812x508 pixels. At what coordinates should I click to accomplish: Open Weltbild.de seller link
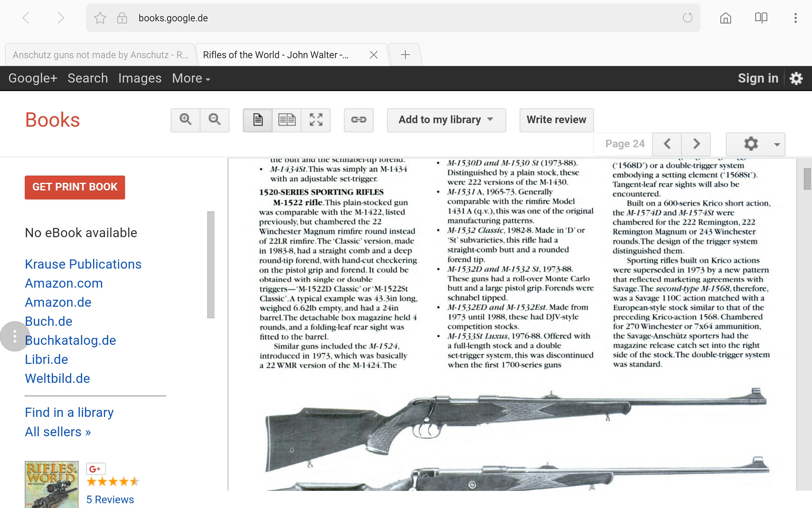coord(57,378)
